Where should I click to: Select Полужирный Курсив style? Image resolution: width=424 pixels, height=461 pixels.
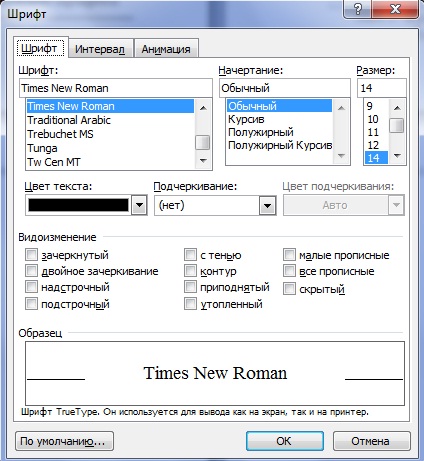279,145
